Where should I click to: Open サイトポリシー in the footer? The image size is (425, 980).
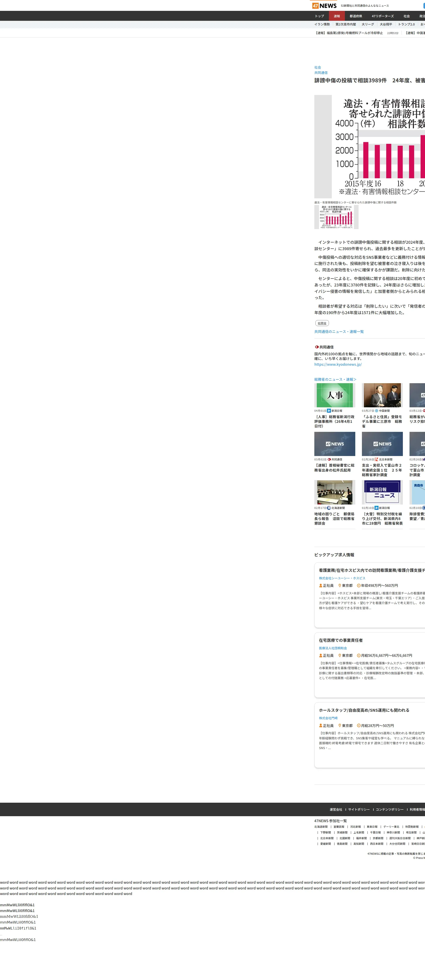click(x=359, y=810)
